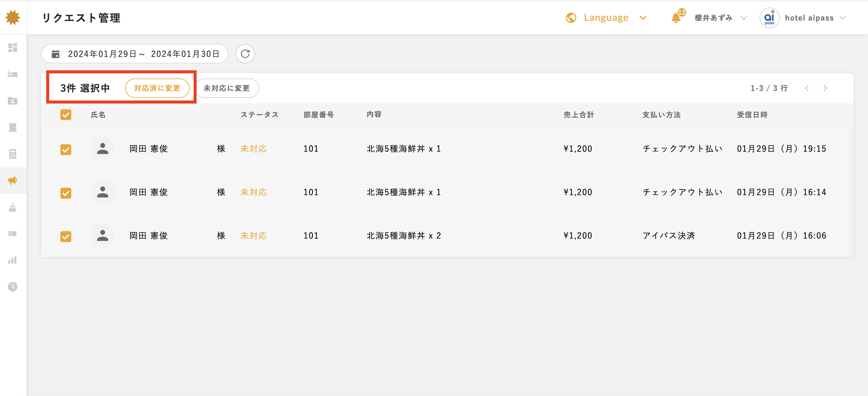The height and width of the screenshot is (396, 868).
Task: Click 1-3 / 3 行 pagination text
Action: click(x=769, y=88)
